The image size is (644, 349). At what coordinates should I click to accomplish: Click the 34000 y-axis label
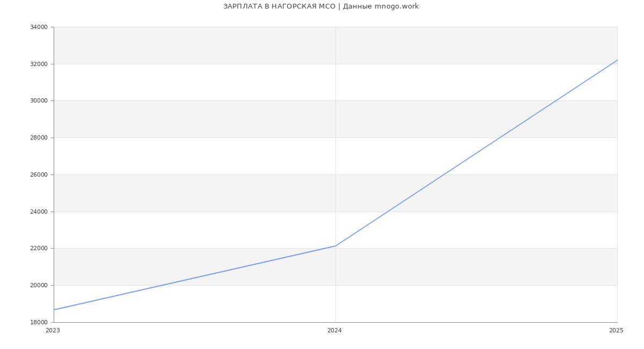click(39, 27)
